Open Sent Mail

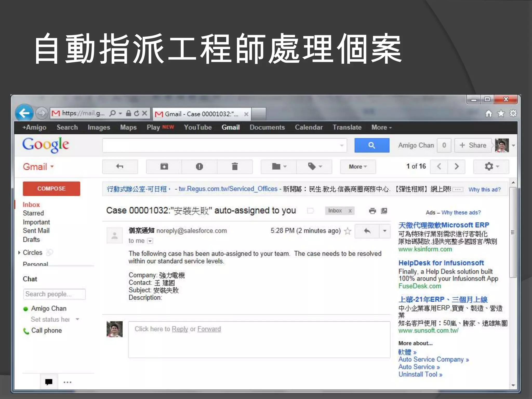(36, 231)
